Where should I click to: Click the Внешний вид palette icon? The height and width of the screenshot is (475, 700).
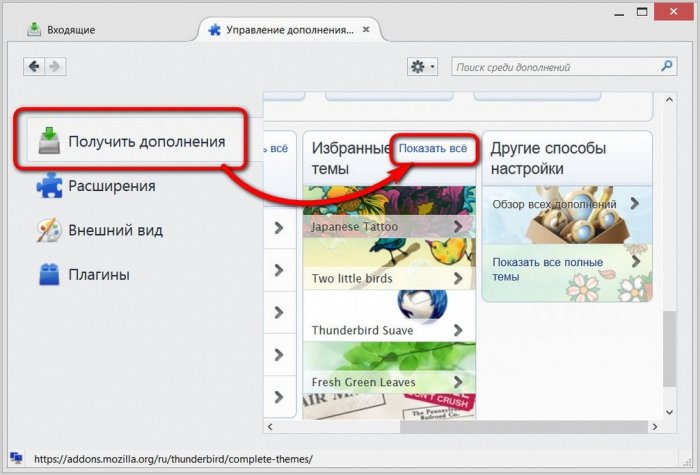[50, 230]
